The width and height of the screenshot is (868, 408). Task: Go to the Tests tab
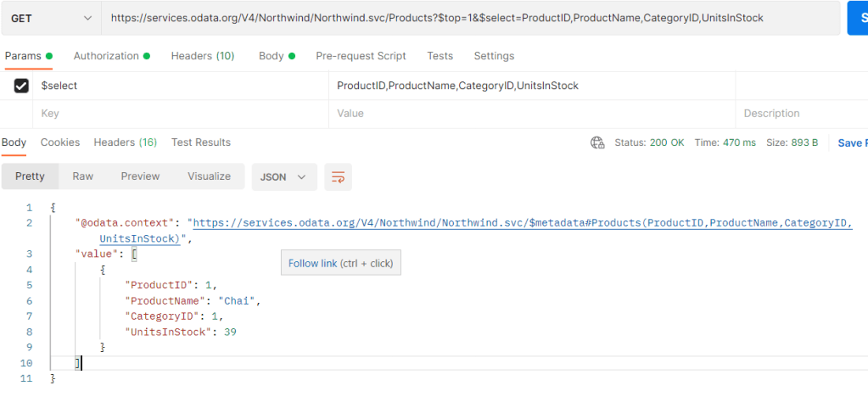(440, 56)
